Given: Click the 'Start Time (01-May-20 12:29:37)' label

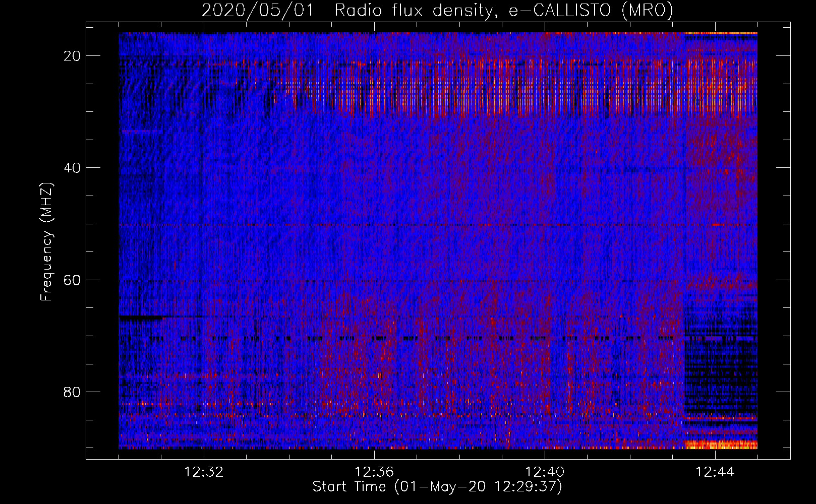Looking at the screenshot, I should [437, 487].
